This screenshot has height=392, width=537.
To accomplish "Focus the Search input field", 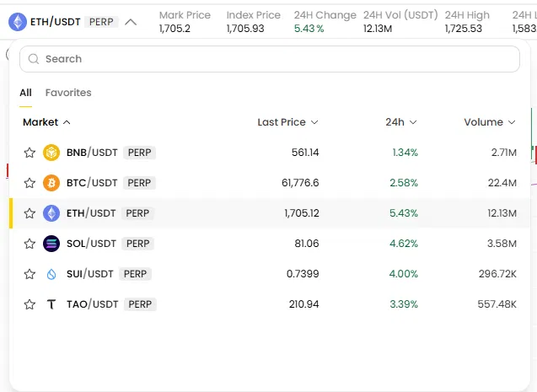I will point(270,59).
